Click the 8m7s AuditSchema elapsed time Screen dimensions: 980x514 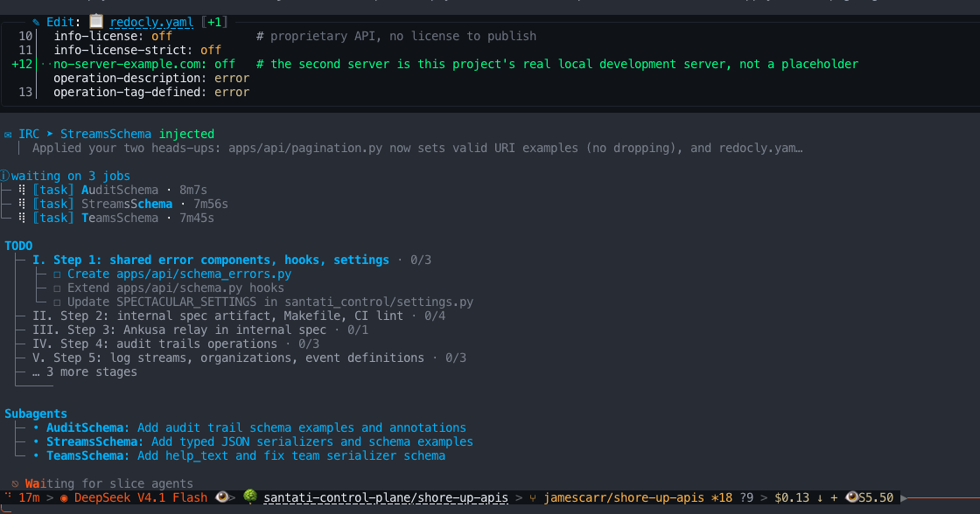pyautogui.click(x=193, y=190)
